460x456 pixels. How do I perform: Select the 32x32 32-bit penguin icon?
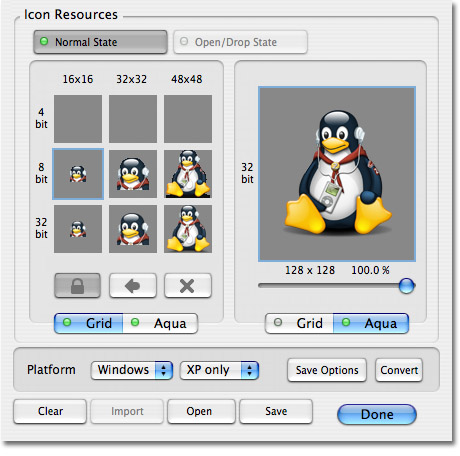pyautogui.click(x=133, y=229)
